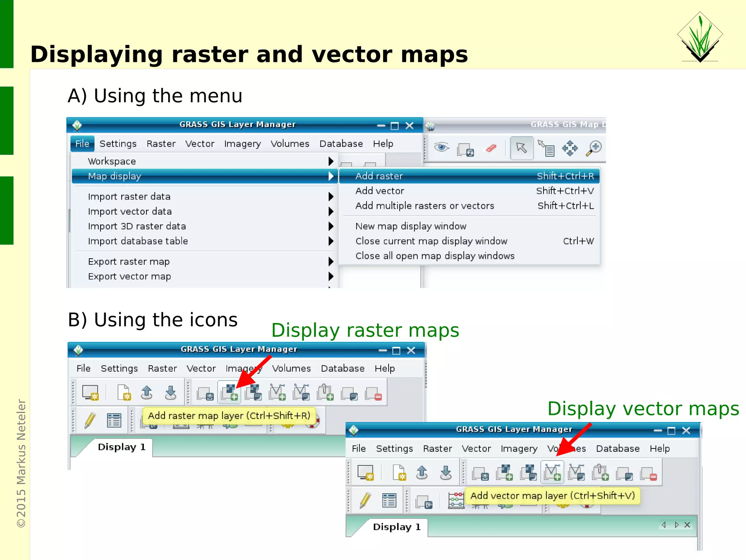Open Imagery menu in top window
The height and width of the screenshot is (560, 746).
pyautogui.click(x=243, y=144)
